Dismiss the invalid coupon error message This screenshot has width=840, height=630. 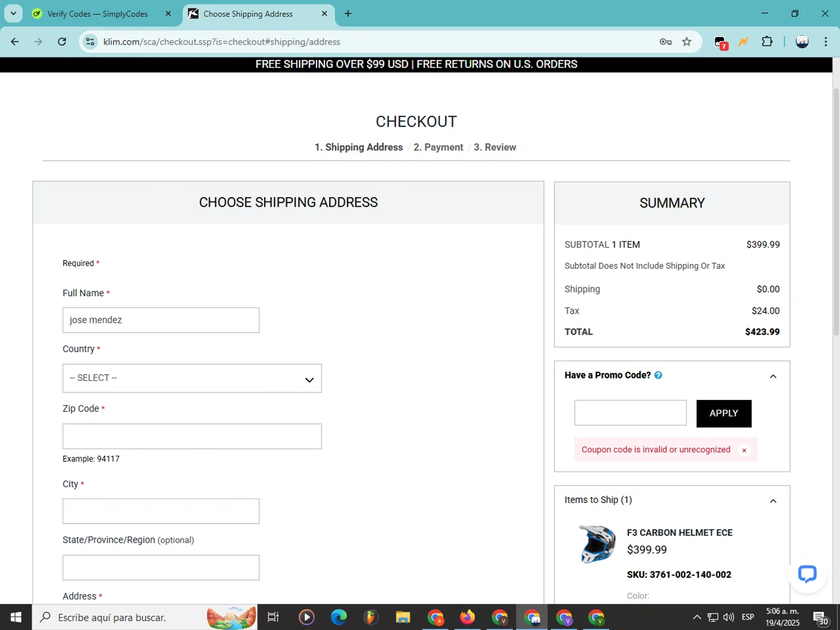pos(744,450)
